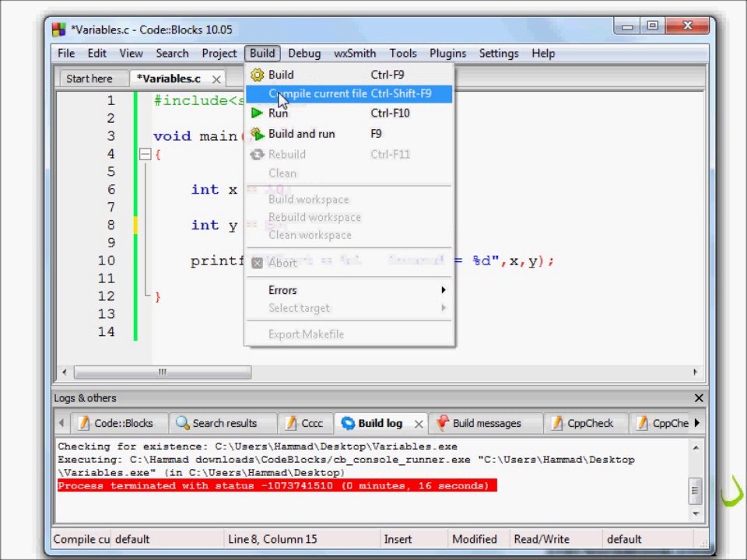Screen dimensions: 747x560
Task: Open the Debug menu
Action: (304, 54)
